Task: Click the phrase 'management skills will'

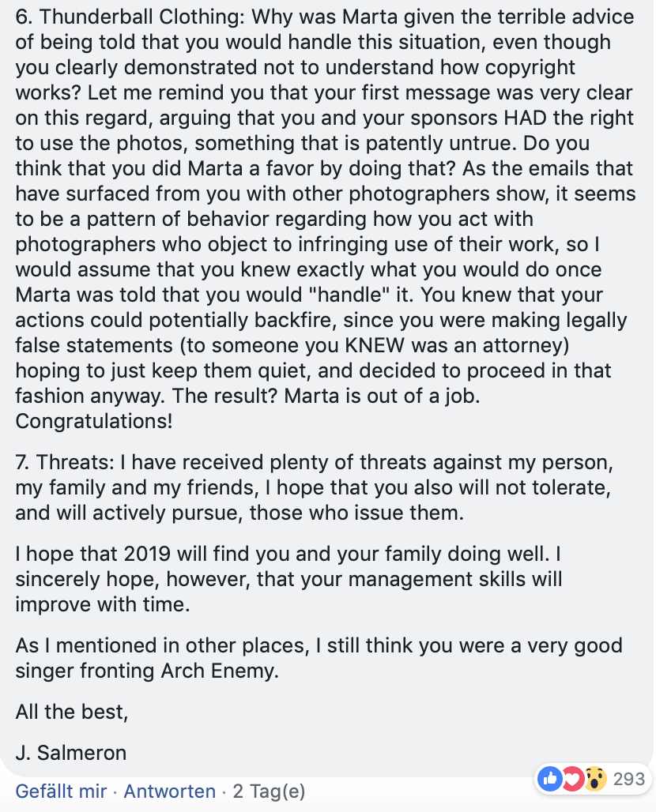Action: point(455,579)
